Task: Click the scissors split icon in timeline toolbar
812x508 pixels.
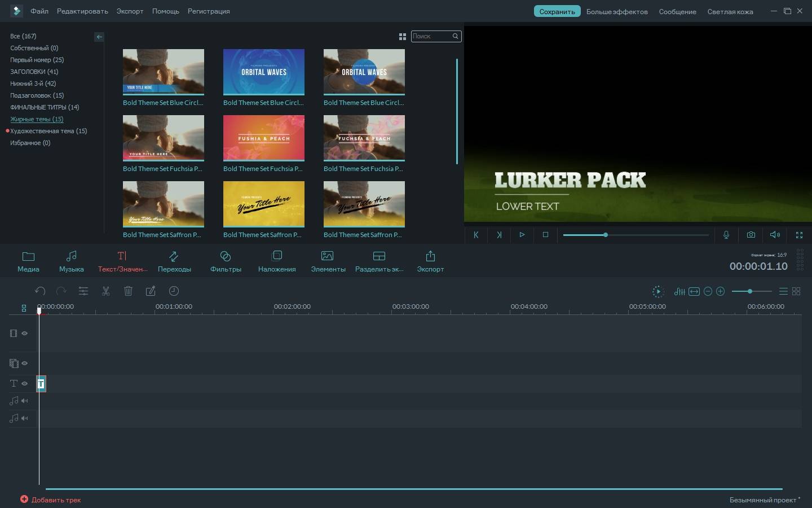Action: pyautogui.click(x=105, y=291)
